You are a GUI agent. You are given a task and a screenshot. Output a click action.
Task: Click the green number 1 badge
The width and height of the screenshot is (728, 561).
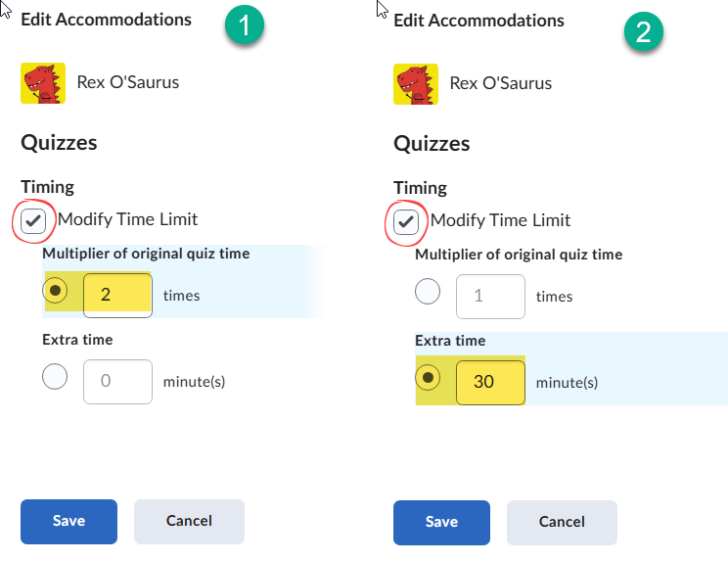(x=245, y=27)
